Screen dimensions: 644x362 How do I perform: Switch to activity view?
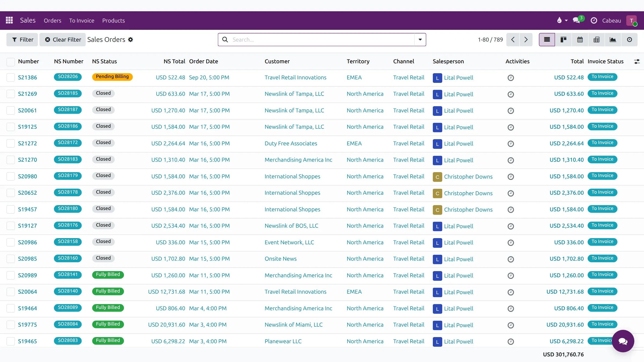point(630,40)
